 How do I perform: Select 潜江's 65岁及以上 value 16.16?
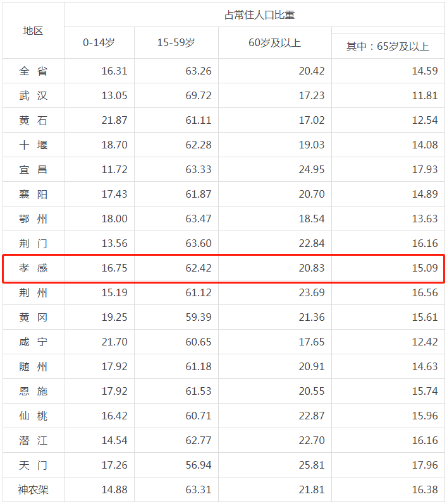424,440
